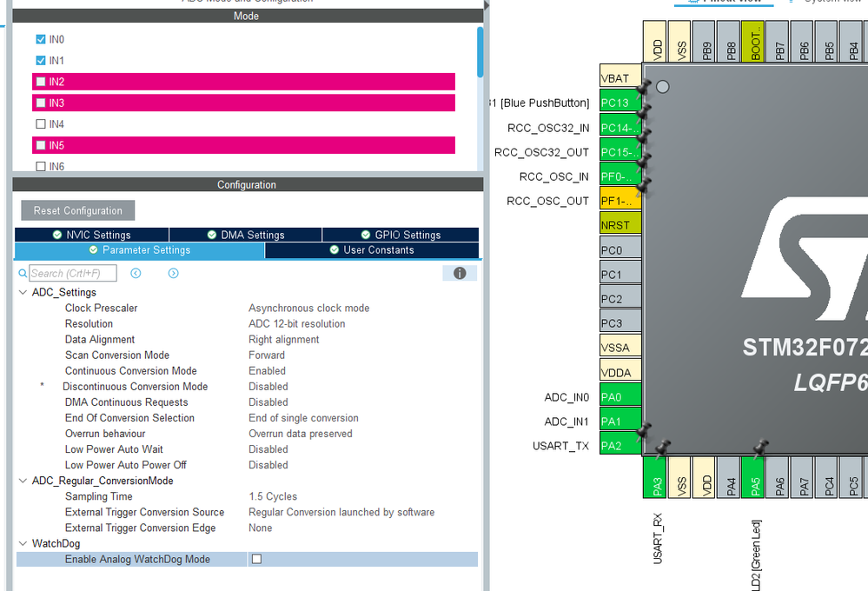The height and width of the screenshot is (591, 868).
Task: Uncheck the IN0 channel checkbox
Action: [x=41, y=39]
